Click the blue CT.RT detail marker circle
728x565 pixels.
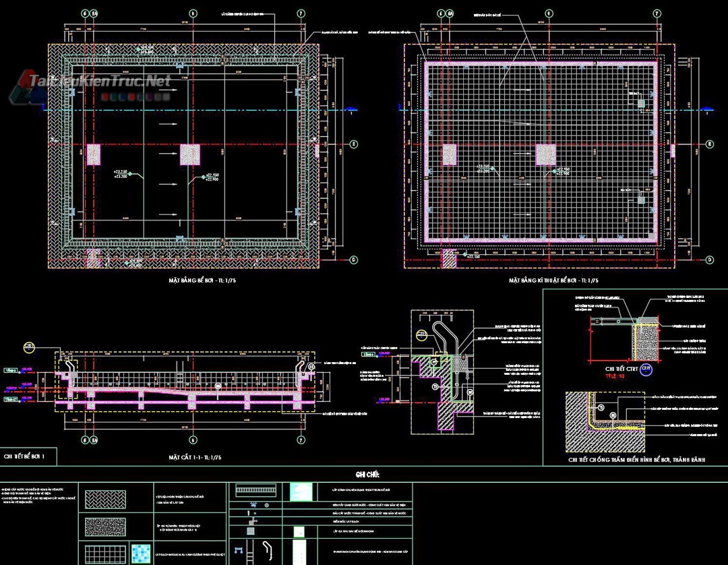[646, 369]
